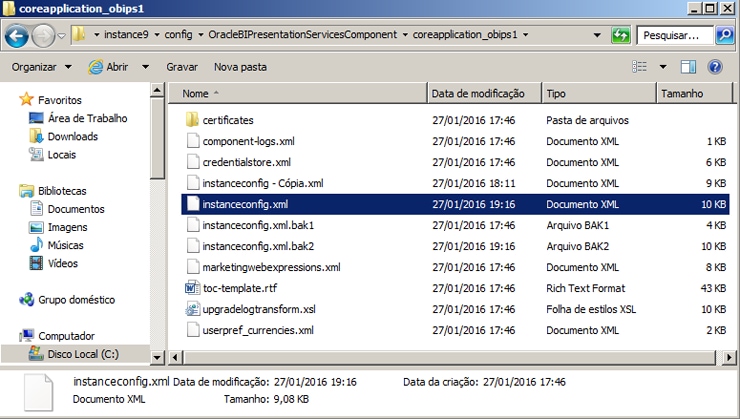Click the horizontal scrollbar left arrow
The image size is (740, 419).
click(x=176, y=357)
